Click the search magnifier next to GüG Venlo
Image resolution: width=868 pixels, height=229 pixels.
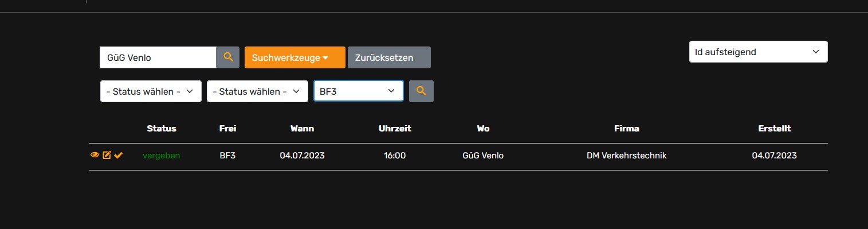click(x=228, y=57)
